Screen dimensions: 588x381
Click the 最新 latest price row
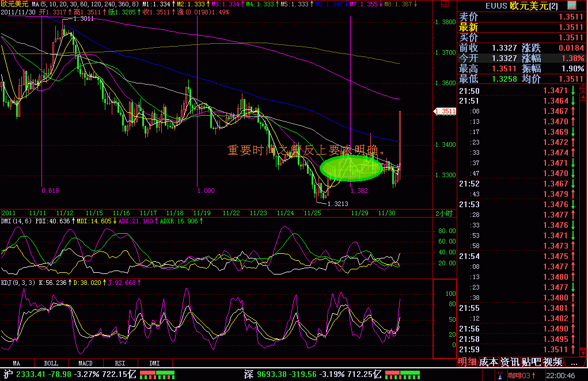pyautogui.click(x=521, y=28)
